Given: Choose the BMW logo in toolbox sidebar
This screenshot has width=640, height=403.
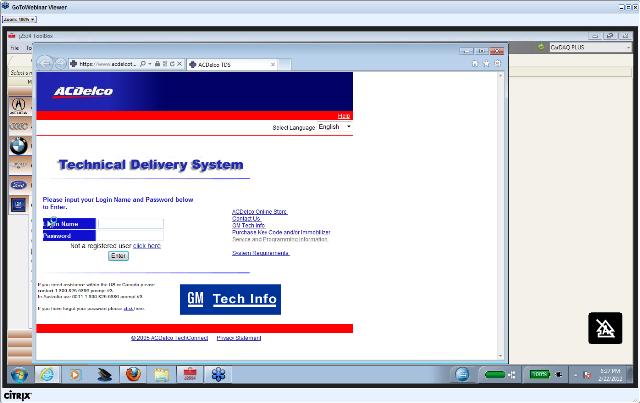Looking at the screenshot, I should [19, 146].
